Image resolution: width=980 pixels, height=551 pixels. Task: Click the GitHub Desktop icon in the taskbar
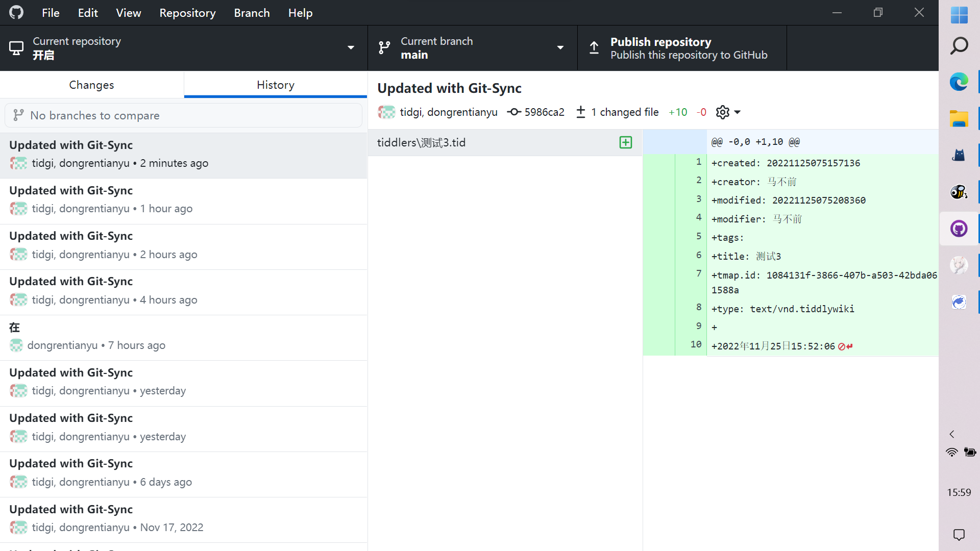(959, 229)
